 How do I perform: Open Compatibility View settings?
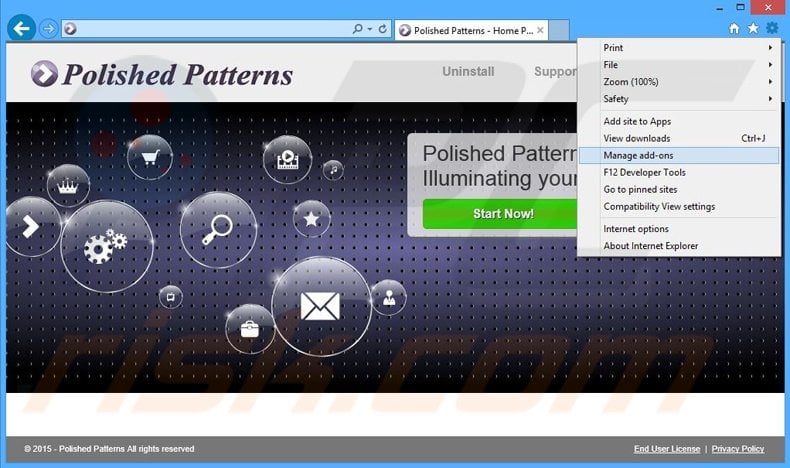(679, 207)
